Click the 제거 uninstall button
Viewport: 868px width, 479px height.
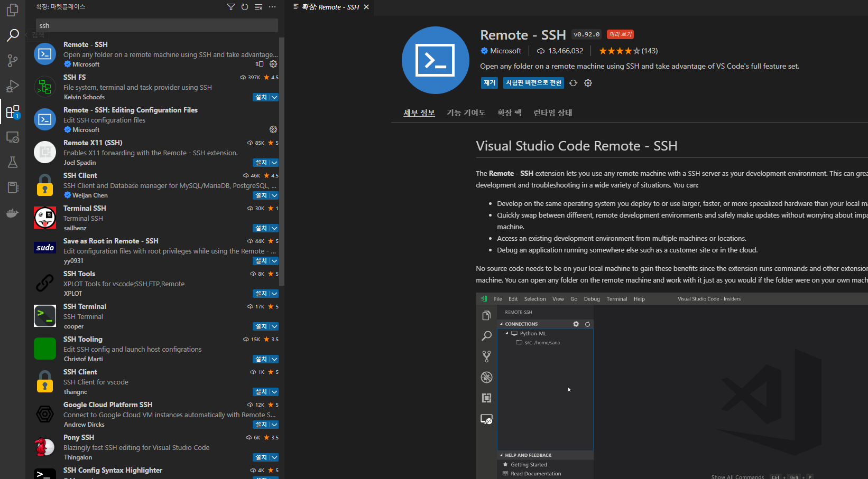(490, 83)
